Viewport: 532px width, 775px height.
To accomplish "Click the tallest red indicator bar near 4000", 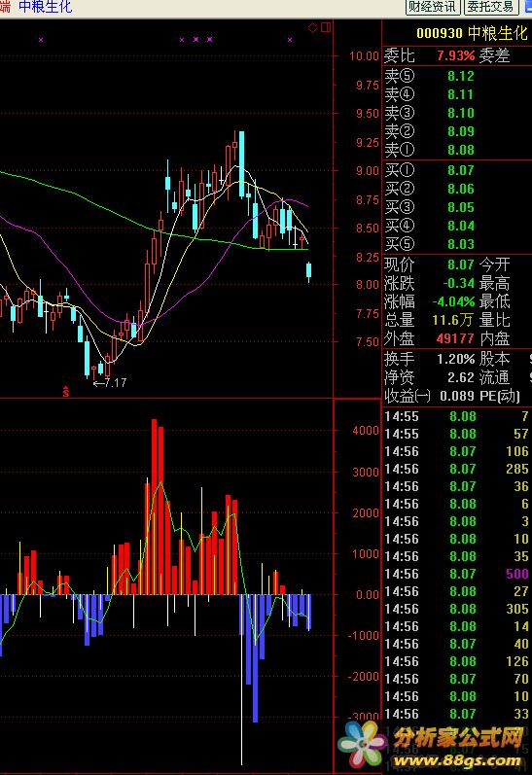I will click(155, 507).
